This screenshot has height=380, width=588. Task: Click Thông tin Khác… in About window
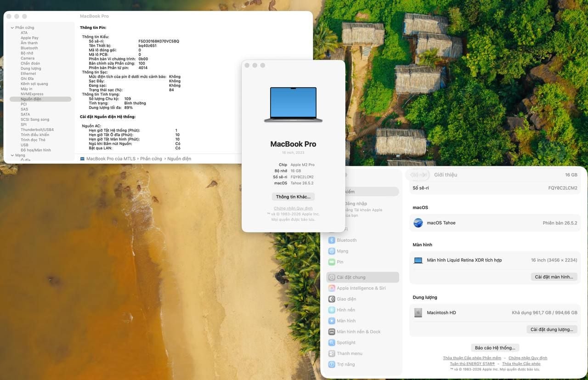click(x=293, y=197)
